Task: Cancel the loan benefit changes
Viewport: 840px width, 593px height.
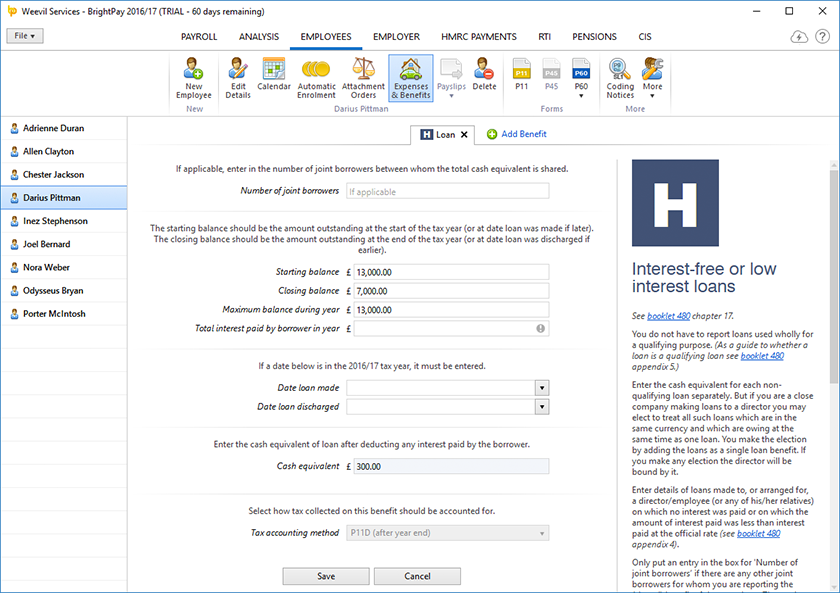Action: (417, 576)
